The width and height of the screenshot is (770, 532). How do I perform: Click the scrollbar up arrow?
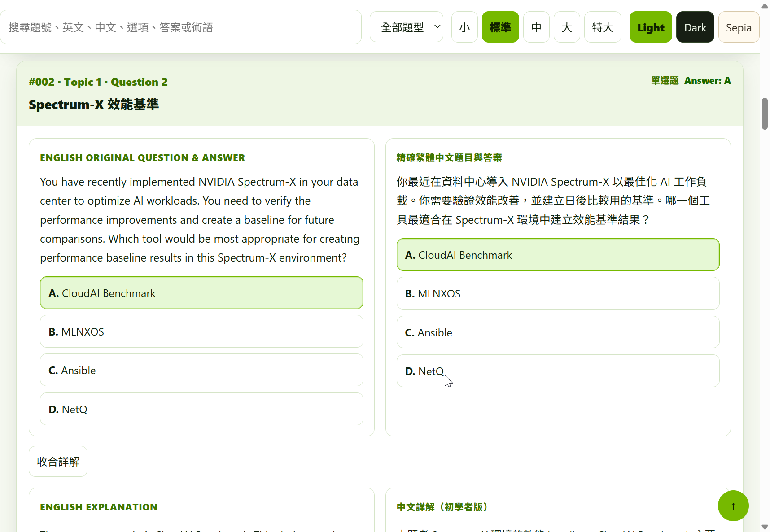click(x=765, y=6)
